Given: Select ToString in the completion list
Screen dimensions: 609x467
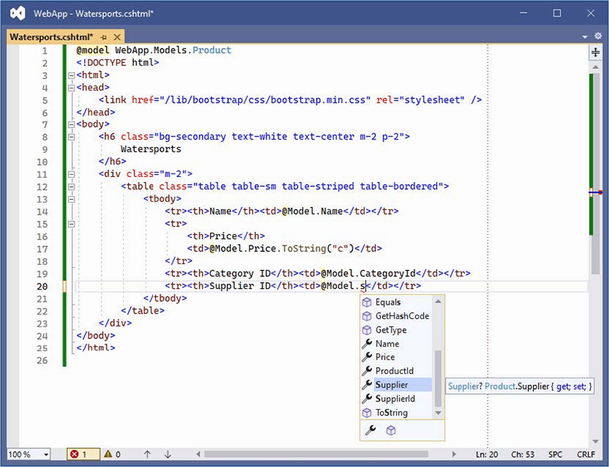Looking at the screenshot, I should [x=396, y=413].
